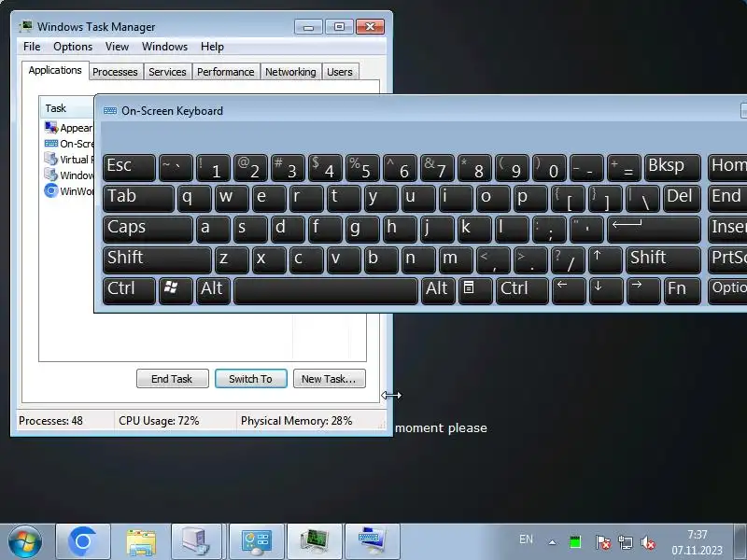Open the View menu in Task Manager
Viewport: 747px width, 560px height.
118,47
